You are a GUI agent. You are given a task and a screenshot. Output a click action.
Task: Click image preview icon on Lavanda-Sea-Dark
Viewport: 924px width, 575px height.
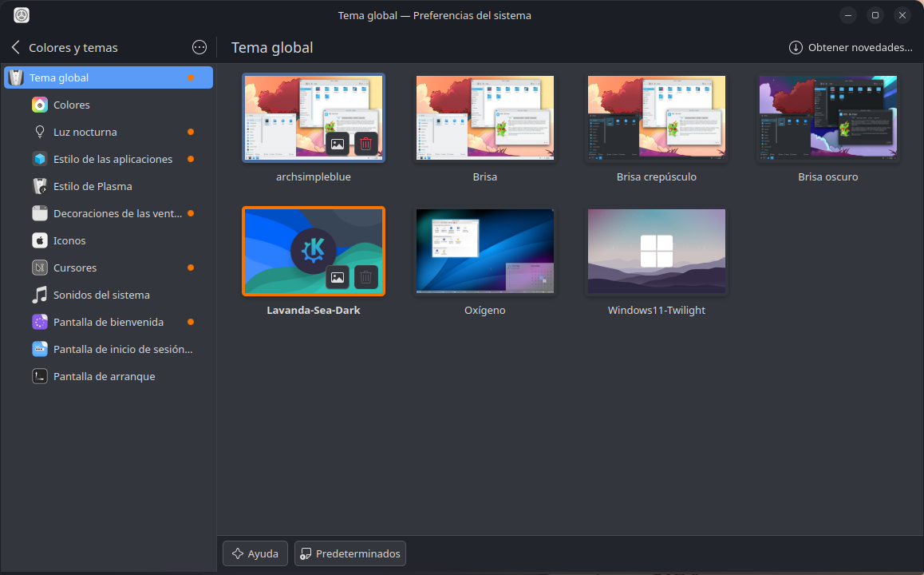click(x=338, y=277)
